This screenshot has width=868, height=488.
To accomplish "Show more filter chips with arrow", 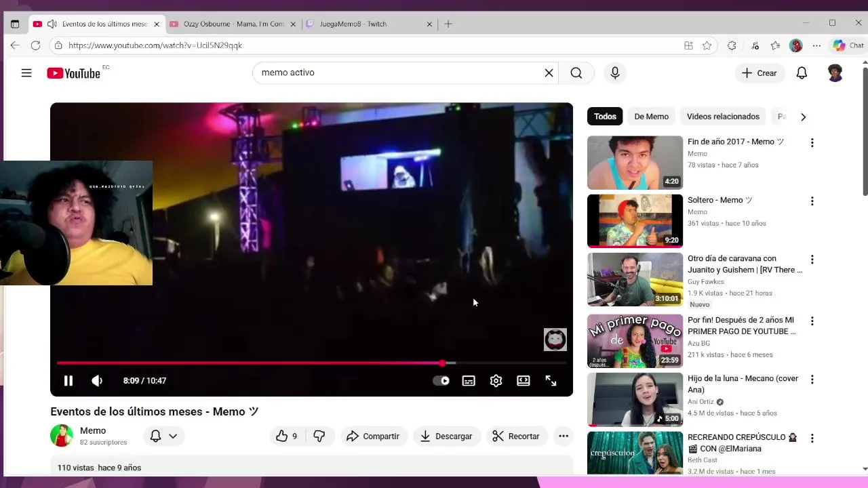I will click(803, 117).
